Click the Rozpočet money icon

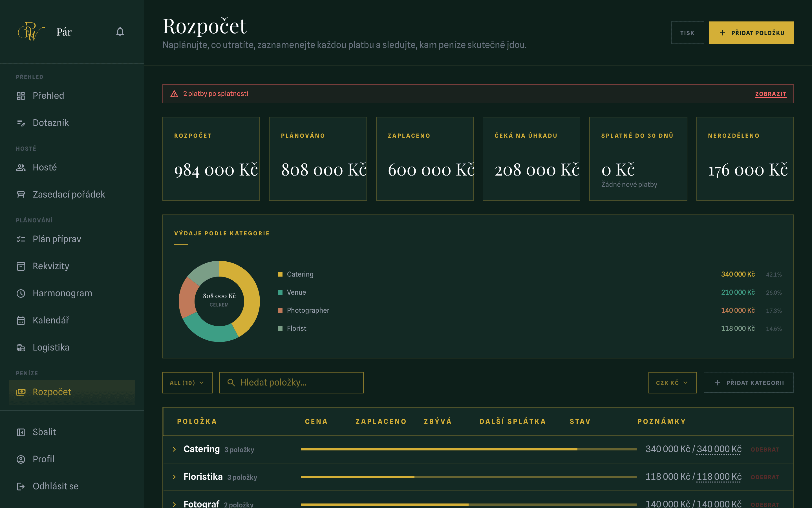pos(21,392)
